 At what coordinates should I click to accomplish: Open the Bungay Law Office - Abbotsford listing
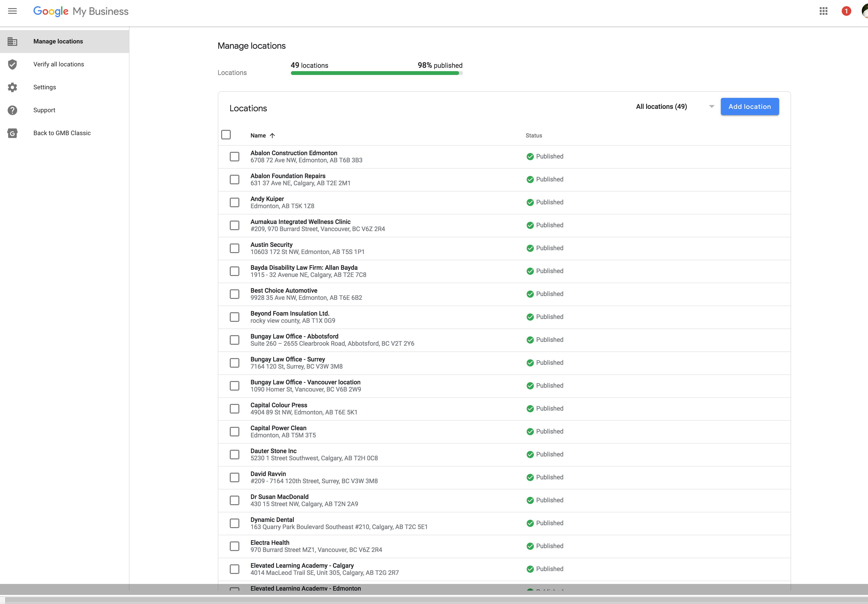[x=295, y=336]
